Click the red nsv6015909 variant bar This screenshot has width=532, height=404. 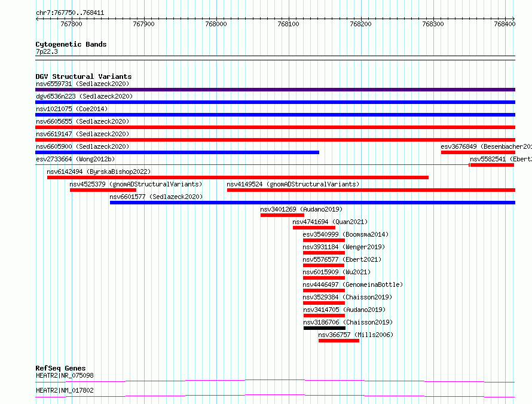coord(324,278)
